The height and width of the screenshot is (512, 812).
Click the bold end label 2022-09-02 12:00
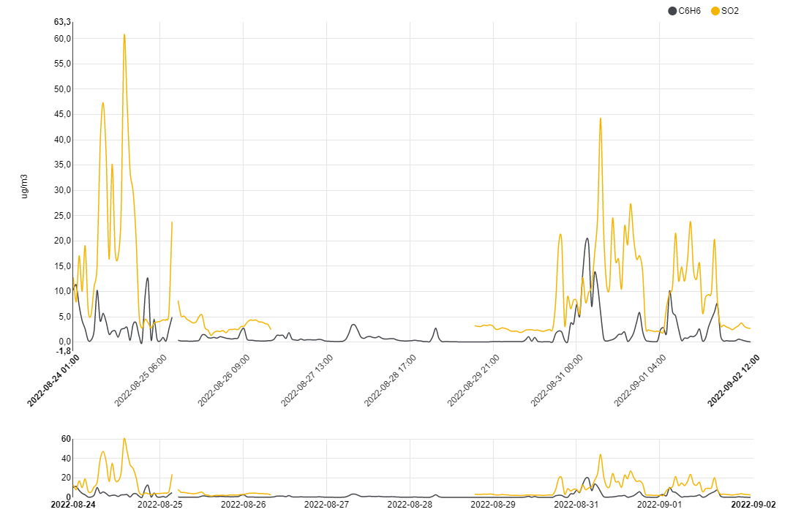point(734,380)
